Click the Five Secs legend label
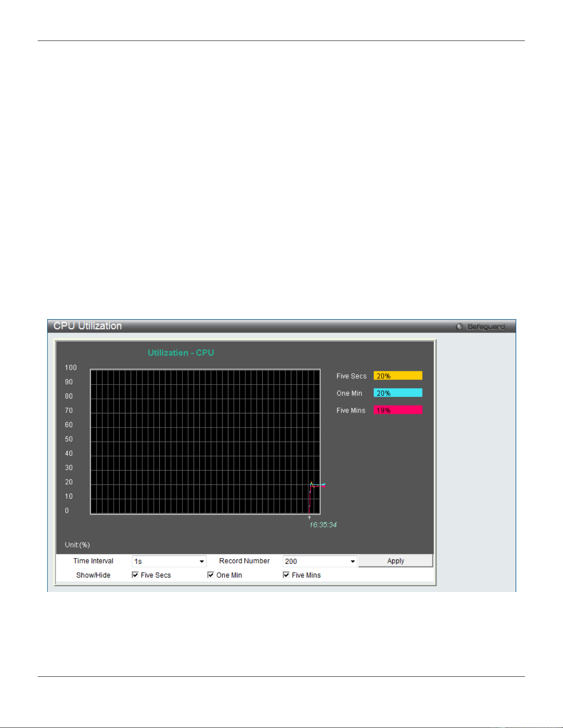 (x=351, y=376)
